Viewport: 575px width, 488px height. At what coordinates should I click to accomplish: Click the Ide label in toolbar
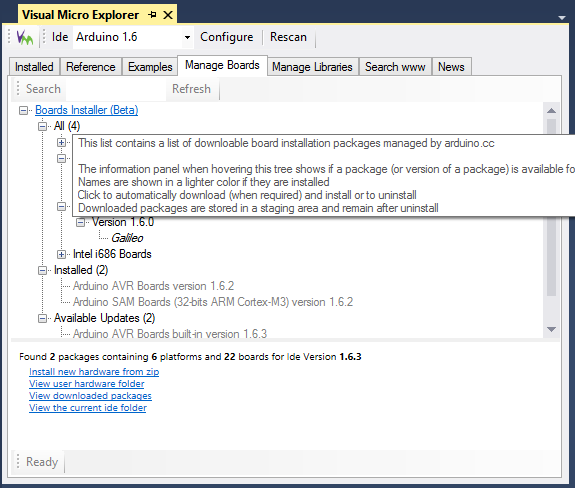point(60,37)
